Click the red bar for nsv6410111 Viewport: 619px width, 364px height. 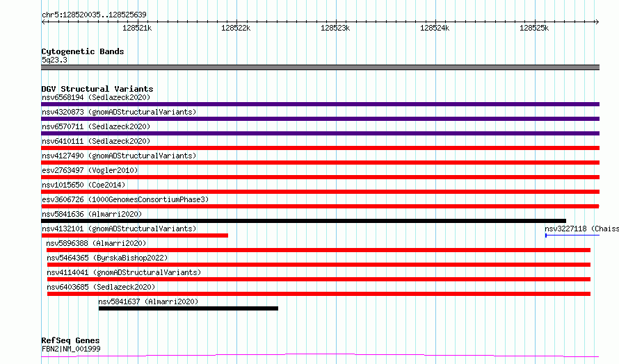[x=320, y=148]
